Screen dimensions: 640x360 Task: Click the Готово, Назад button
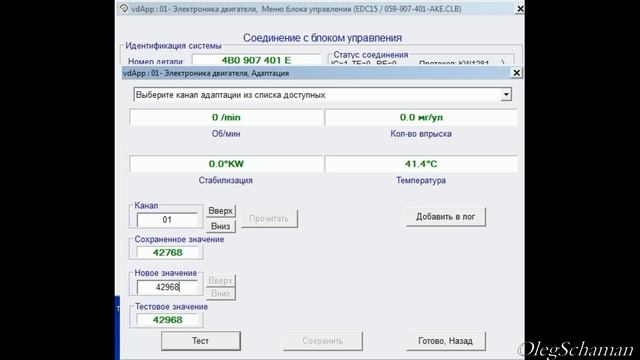coord(446,341)
